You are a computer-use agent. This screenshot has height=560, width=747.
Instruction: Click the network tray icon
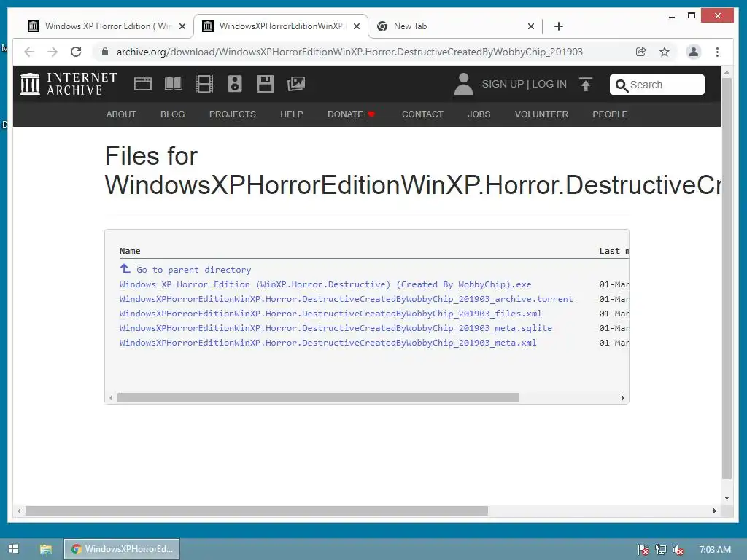[x=661, y=550]
